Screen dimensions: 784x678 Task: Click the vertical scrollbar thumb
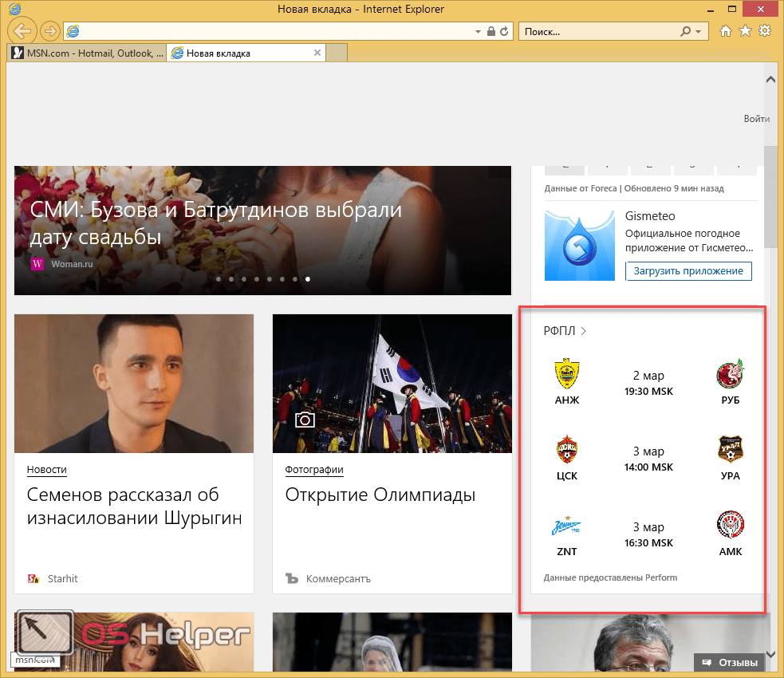point(770,195)
